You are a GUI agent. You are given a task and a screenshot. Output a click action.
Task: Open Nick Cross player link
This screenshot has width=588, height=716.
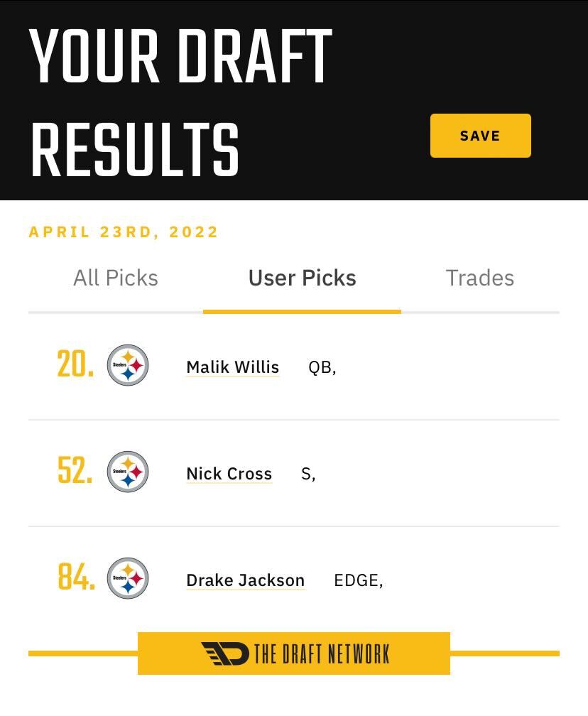pyautogui.click(x=229, y=474)
